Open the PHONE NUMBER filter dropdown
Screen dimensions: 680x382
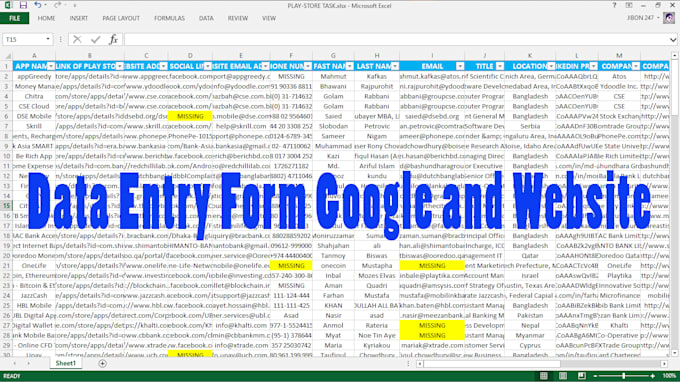pyautogui.click(x=308, y=66)
